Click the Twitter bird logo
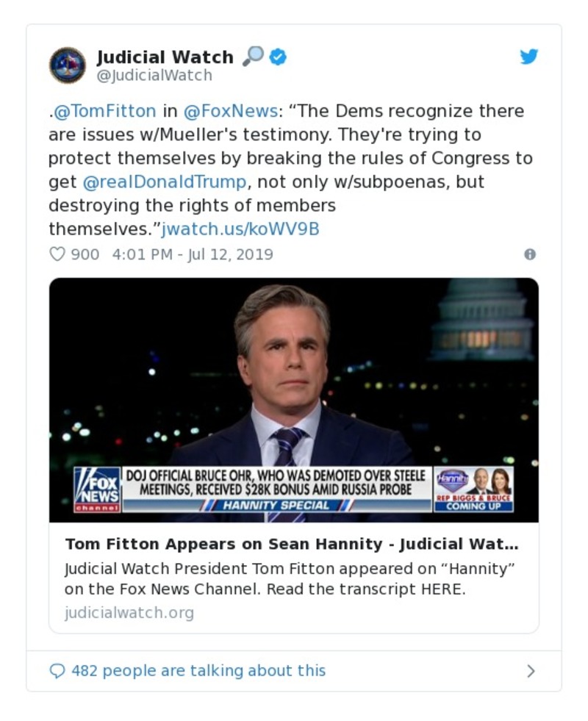588x721 pixels. click(x=529, y=57)
